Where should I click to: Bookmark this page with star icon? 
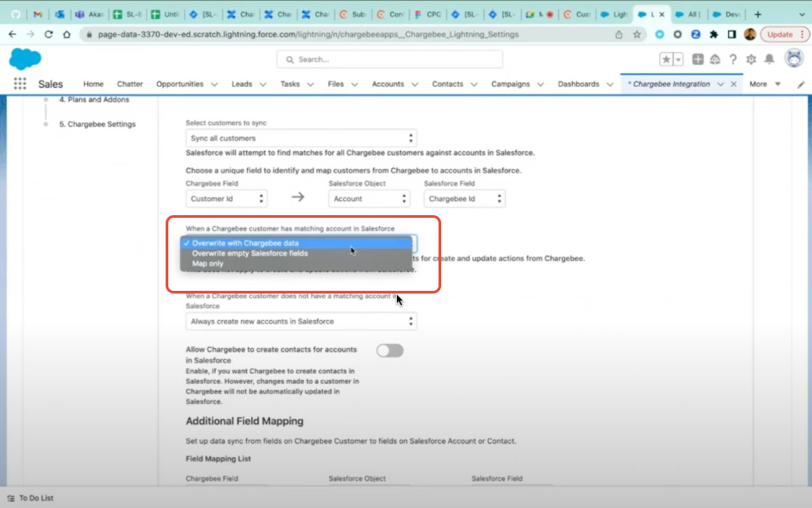(x=637, y=34)
